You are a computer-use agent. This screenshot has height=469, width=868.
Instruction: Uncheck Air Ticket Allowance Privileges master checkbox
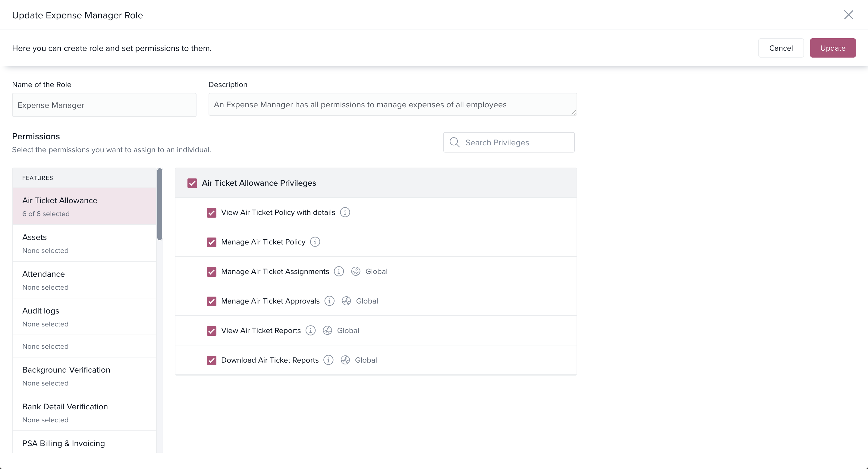coord(192,183)
